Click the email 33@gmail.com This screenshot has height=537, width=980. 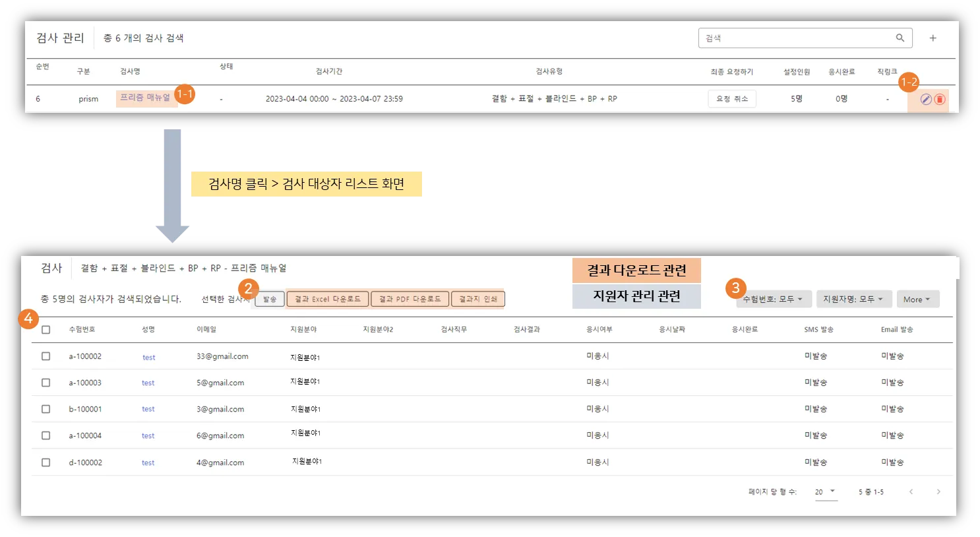coord(222,356)
